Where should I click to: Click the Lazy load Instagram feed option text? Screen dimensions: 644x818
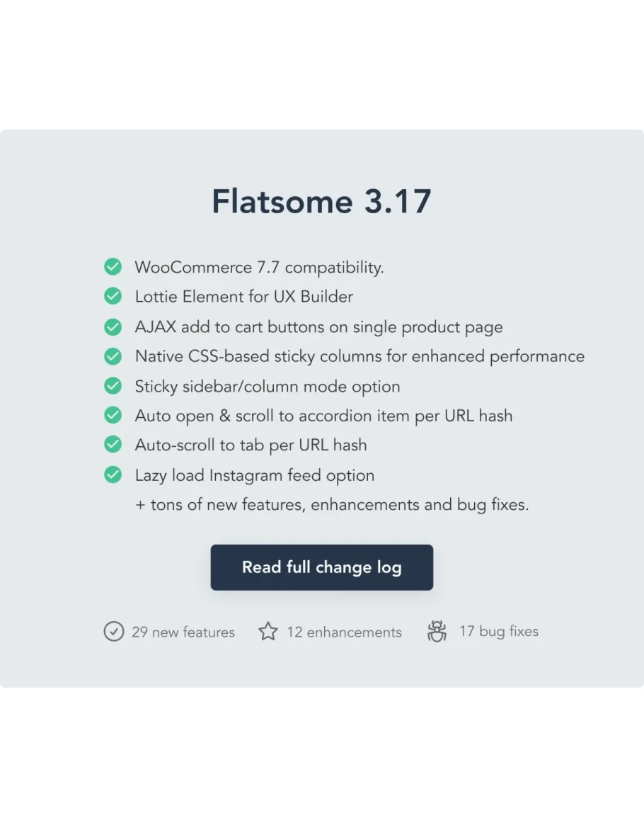255,475
